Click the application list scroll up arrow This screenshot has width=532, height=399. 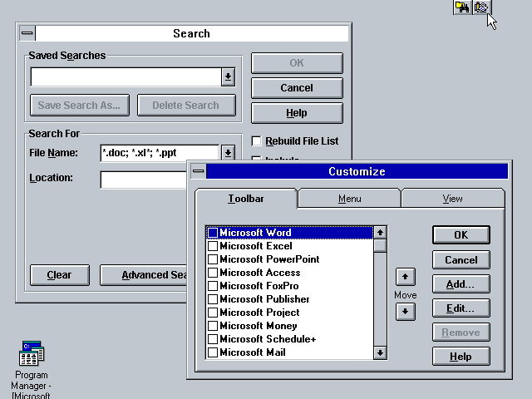[380, 233]
